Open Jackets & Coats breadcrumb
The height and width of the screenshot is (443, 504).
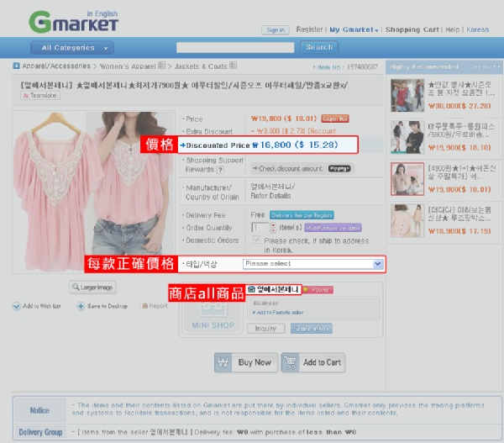(201, 66)
